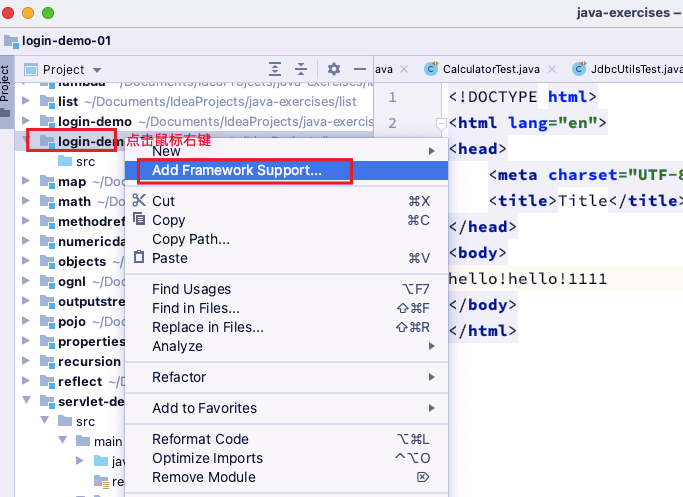Expand the math module node

26,200
